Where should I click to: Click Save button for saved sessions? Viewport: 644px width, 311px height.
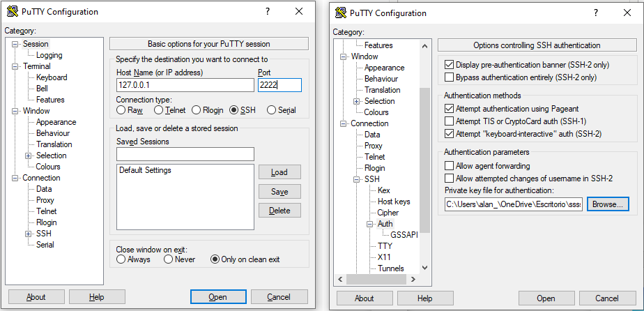279,192
